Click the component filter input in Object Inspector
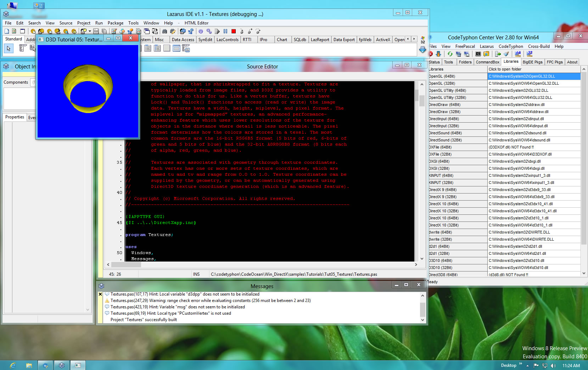Viewport: 588px width, 370px height. point(34,82)
